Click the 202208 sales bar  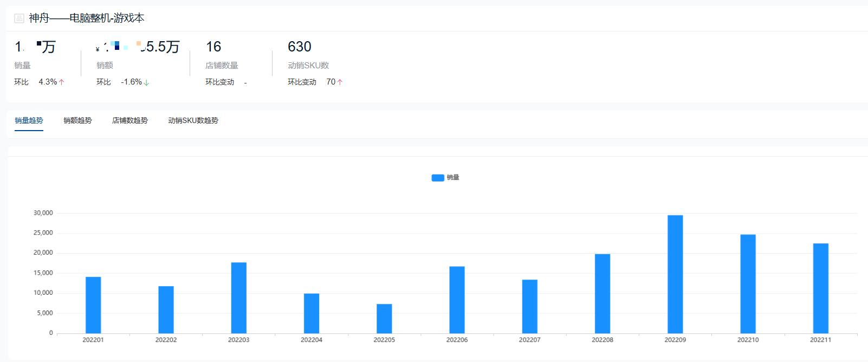[603, 294]
